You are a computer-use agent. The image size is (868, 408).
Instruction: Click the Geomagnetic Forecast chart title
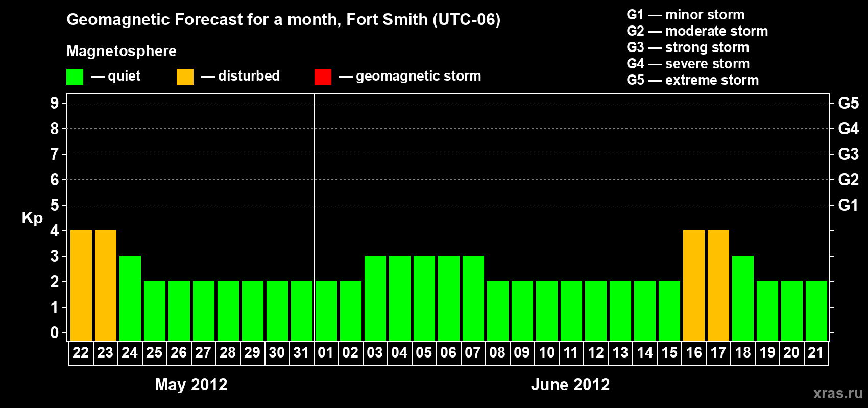point(283,20)
